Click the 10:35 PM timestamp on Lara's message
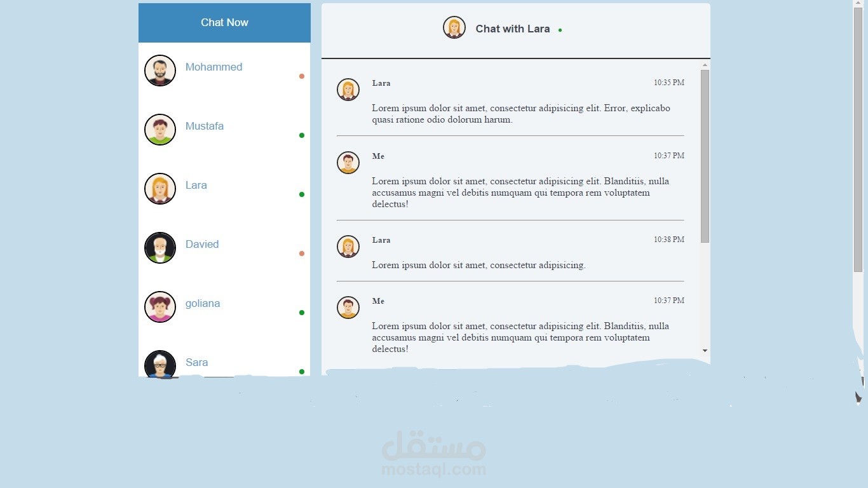 pos(669,83)
